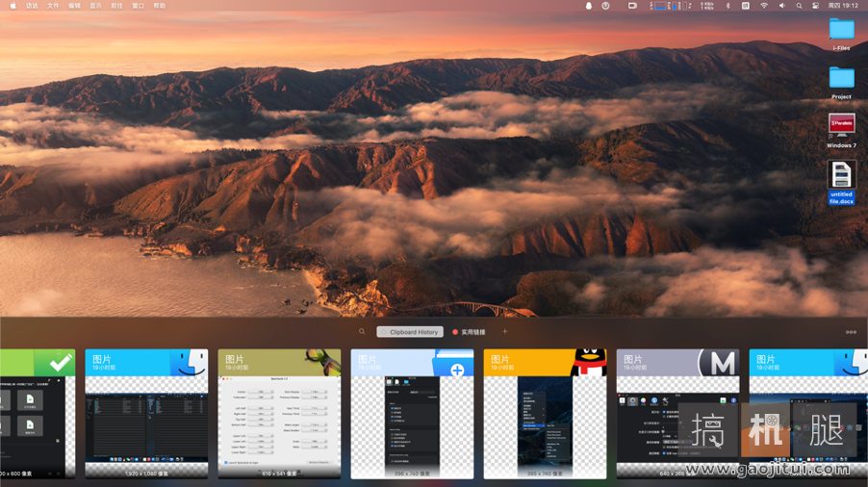Click the Paste clipboard search magnifier
The image size is (868, 487).
362,331
